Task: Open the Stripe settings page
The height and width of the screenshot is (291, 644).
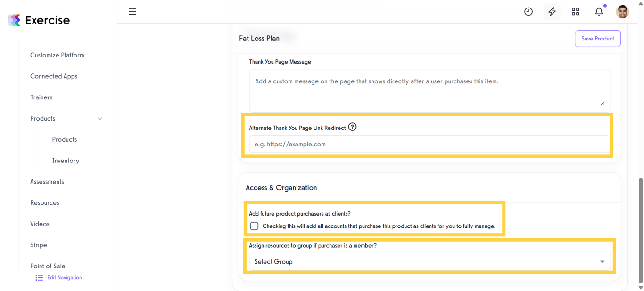Action: click(38, 245)
